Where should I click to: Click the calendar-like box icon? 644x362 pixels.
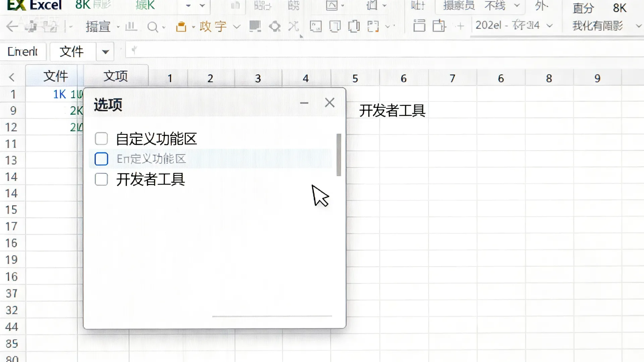[439, 25]
